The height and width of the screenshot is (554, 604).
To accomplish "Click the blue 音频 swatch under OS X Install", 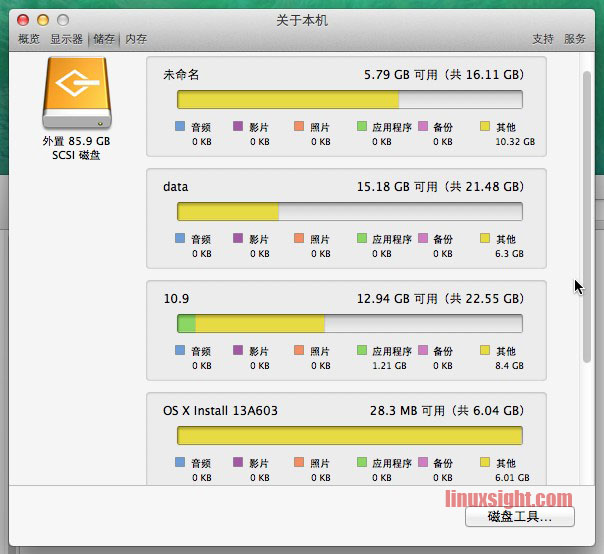I will 180,462.
